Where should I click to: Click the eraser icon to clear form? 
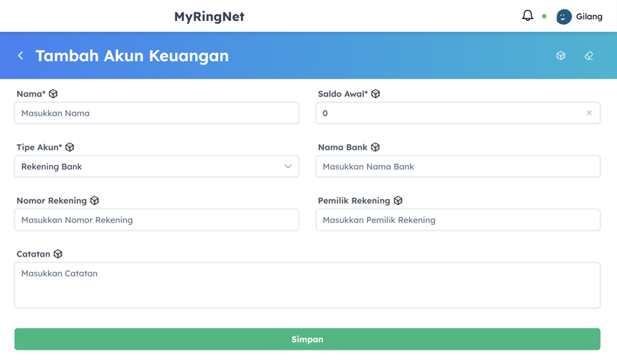coord(589,56)
